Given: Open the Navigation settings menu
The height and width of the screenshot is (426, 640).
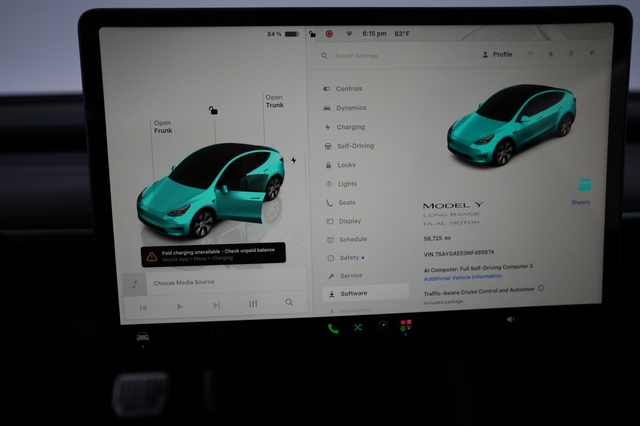Looking at the screenshot, I should point(351,311).
